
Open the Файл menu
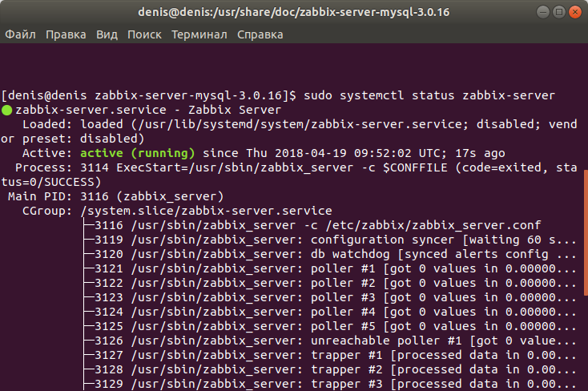(x=20, y=34)
